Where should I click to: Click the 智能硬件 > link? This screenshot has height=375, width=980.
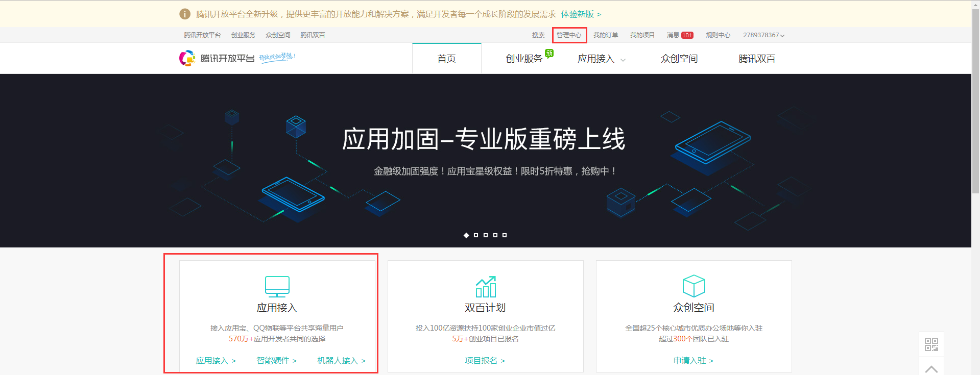(x=277, y=361)
